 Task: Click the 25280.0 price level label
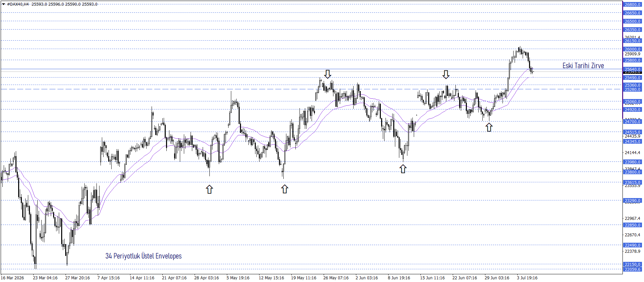tap(632, 89)
